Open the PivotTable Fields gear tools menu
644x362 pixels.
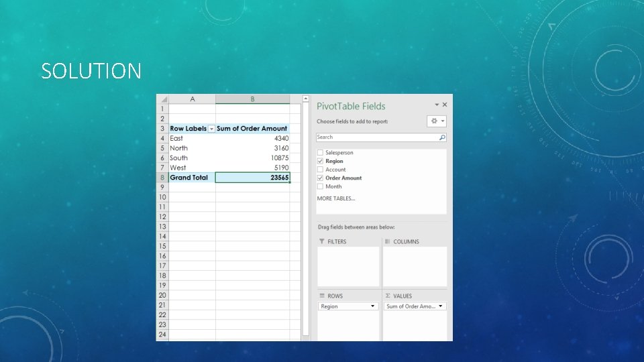(x=437, y=121)
